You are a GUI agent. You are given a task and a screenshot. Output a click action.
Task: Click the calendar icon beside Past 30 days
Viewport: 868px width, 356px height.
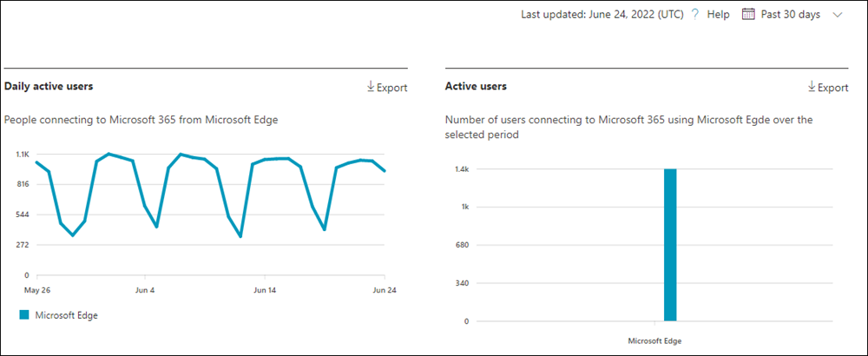[748, 15]
